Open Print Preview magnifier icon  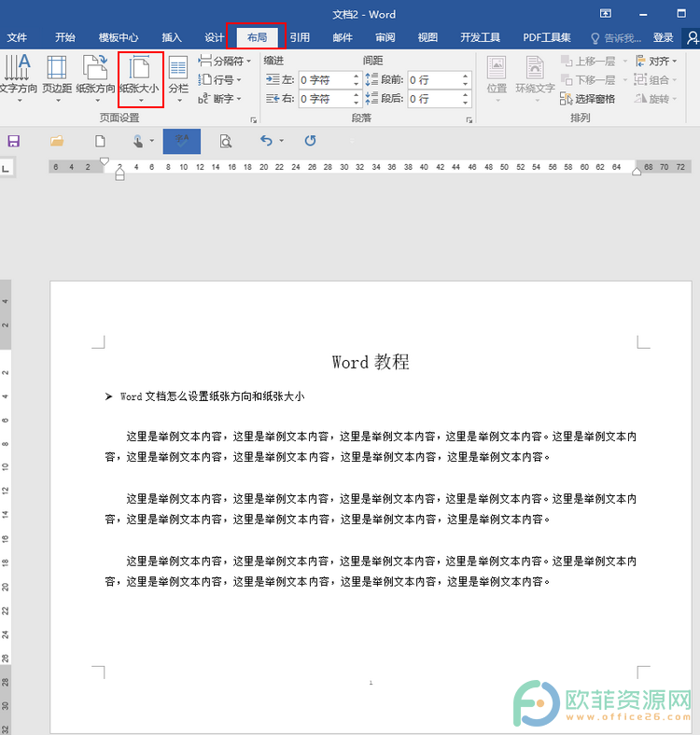226,141
